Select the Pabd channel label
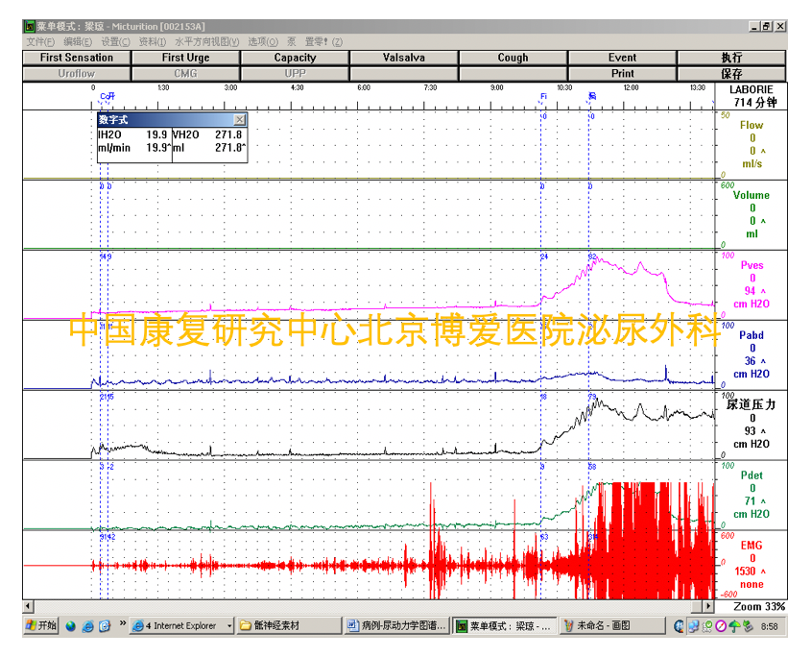The image size is (812, 657). coord(752,335)
